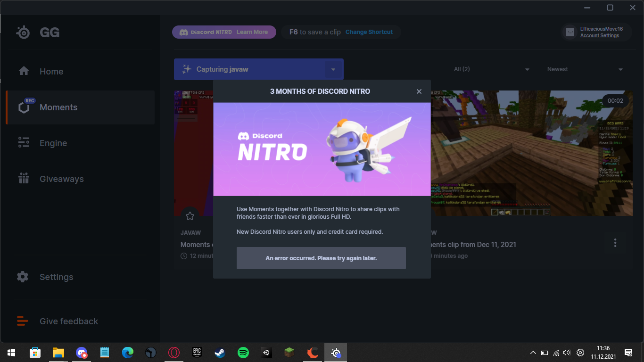This screenshot has width=644, height=362.
Task: Click the 'Use Moments together with Discord Nitro' text
Action: (318, 213)
